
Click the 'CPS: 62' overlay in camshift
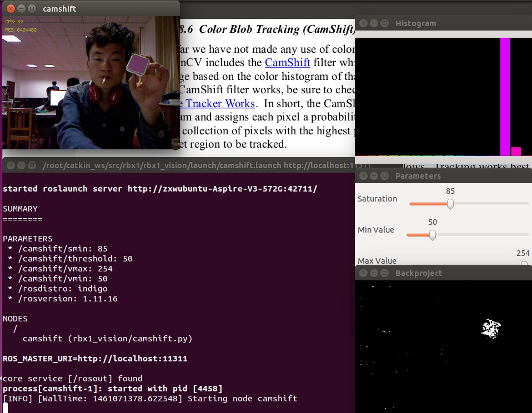[x=14, y=22]
